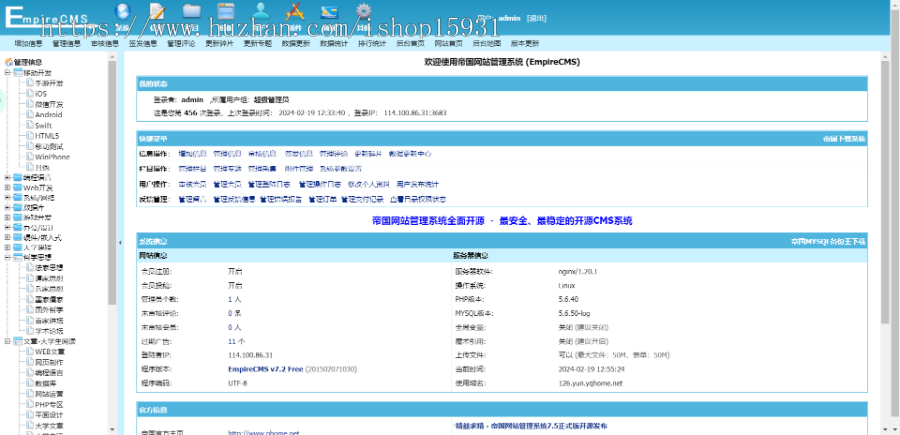The image size is (900, 435).
Task: Open the 系统 globe icon in top toolbar
Action: [x=122, y=11]
